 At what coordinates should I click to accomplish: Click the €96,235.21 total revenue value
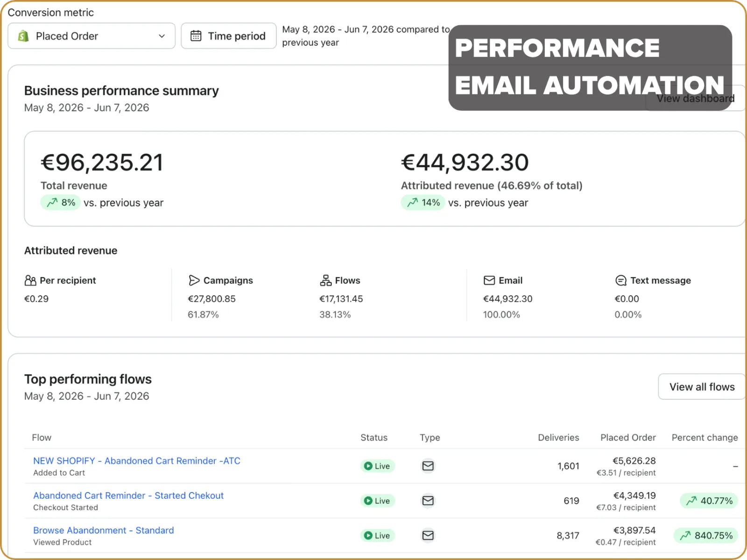click(x=102, y=163)
